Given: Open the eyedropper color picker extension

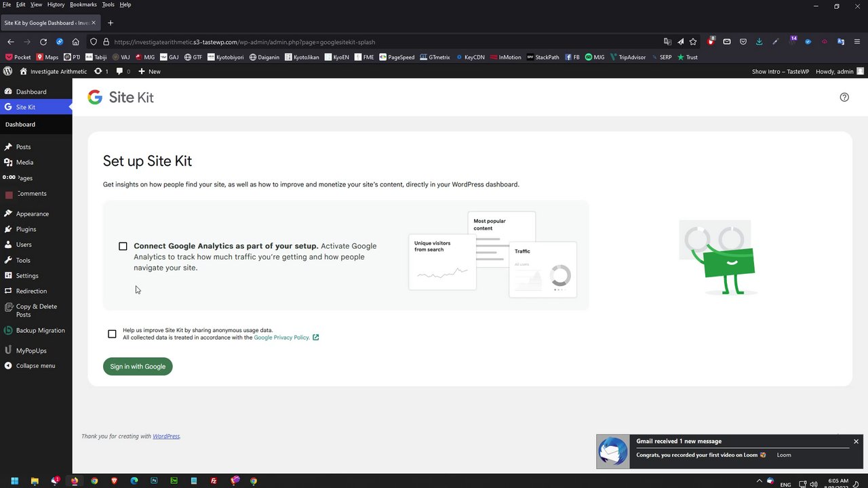Looking at the screenshot, I should (x=776, y=42).
